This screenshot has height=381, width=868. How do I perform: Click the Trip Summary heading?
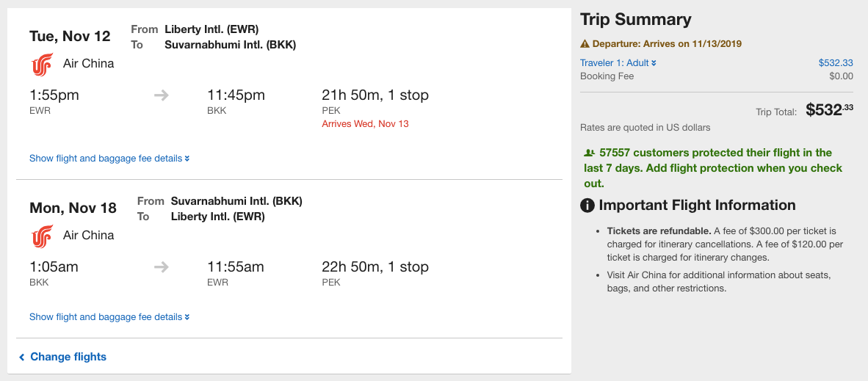click(636, 20)
